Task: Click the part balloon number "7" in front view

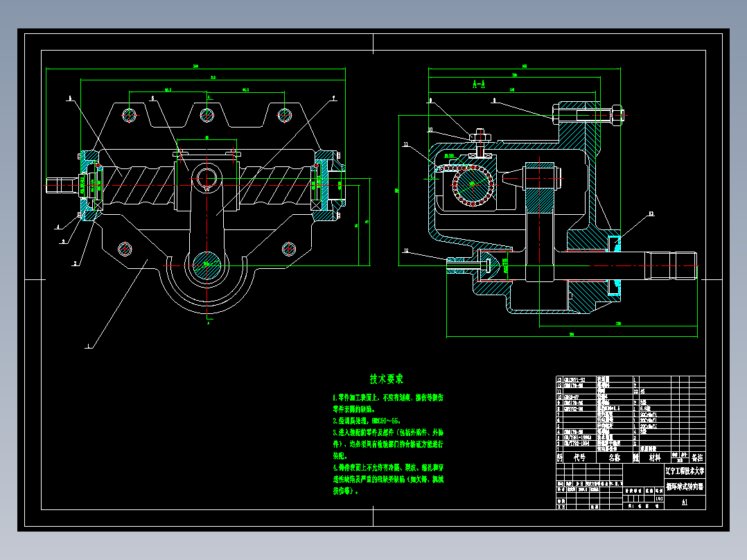Action: point(334,98)
